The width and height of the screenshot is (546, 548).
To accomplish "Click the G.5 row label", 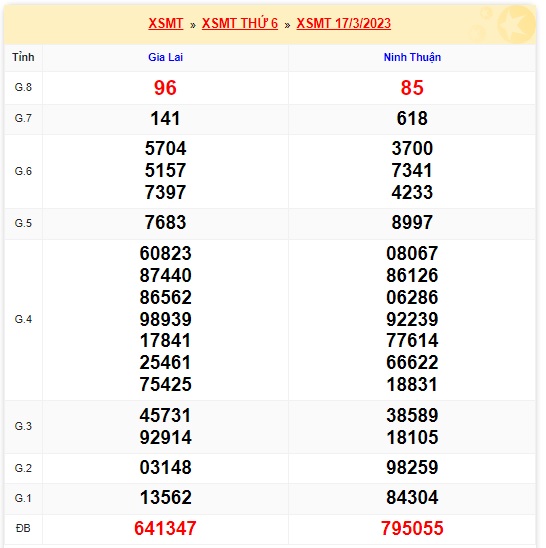I will point(23,223).
